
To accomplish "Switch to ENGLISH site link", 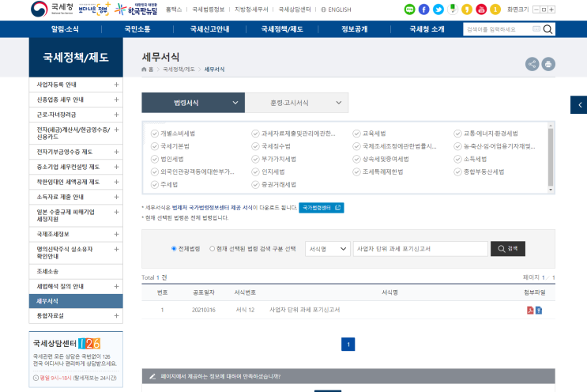I will [336, 9].
